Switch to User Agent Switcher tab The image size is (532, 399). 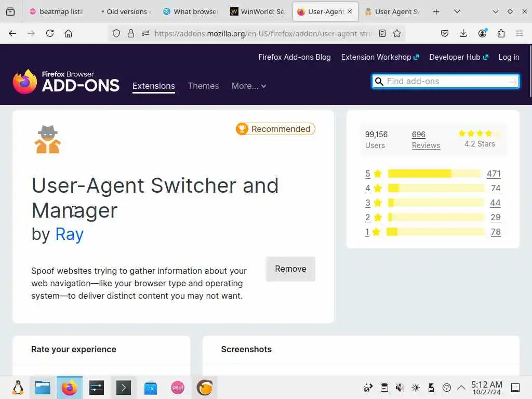(393, 11)
